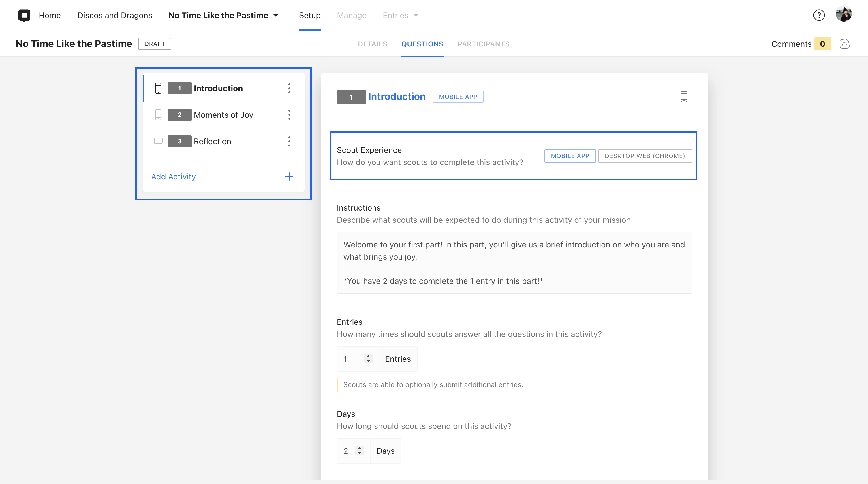The width and height of the screenshot is (868, 484).
Task: Switch to the Participants tab
Action: point(483,44)
